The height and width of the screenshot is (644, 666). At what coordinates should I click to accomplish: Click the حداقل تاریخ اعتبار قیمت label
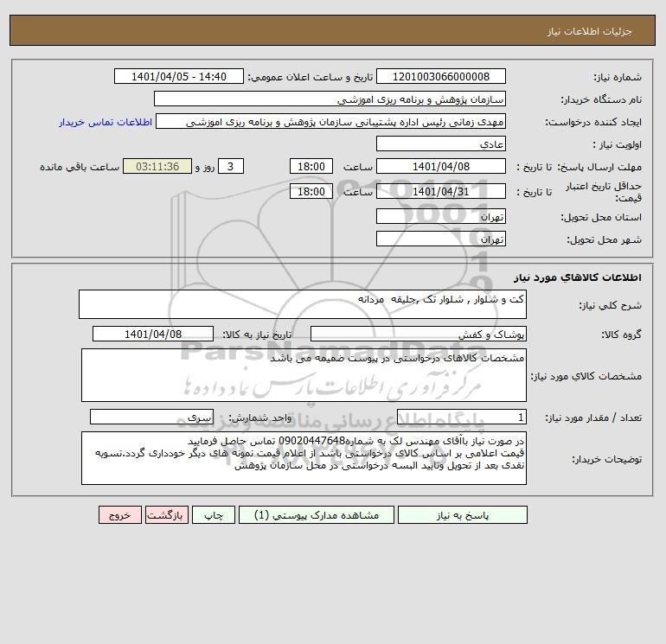tap(604, 192)
